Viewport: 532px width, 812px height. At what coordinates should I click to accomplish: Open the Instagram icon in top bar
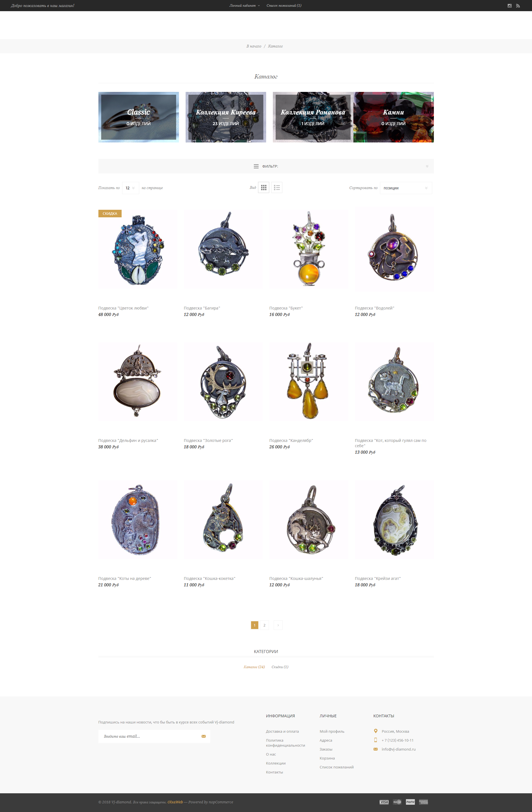click(509, 6)
